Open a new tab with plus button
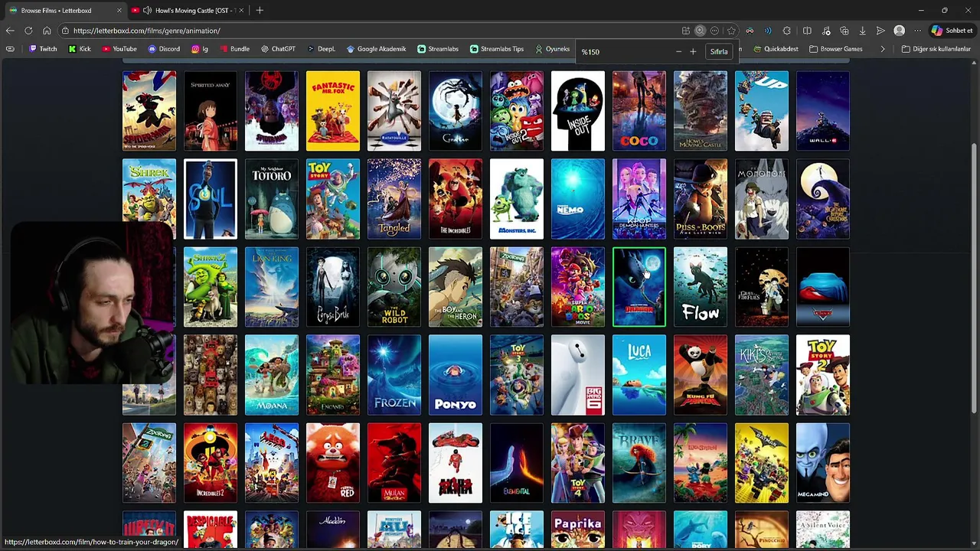Image resolution: width=980 pixels, height=551 pixels. point(260,10)
